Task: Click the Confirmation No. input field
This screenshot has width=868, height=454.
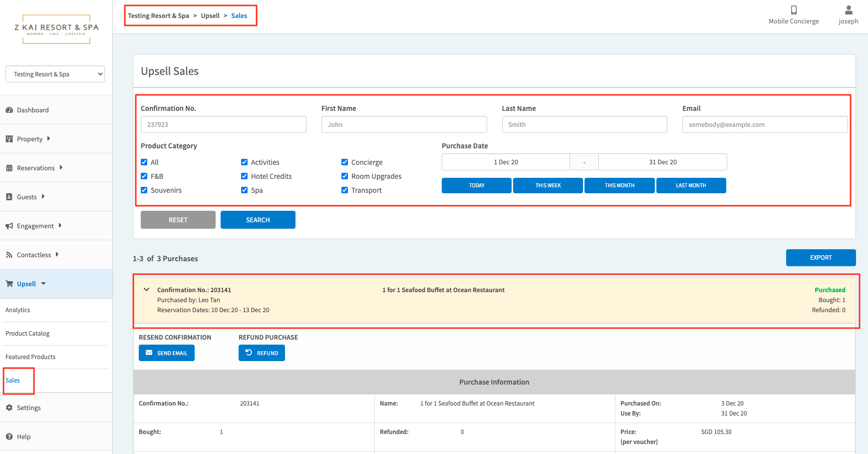Action: 223,124
